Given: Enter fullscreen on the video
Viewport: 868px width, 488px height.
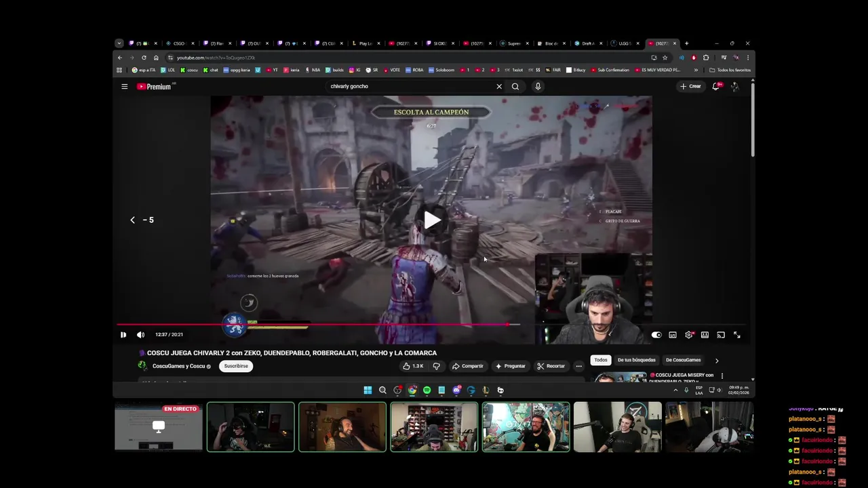Looking at the screenshot, I should 737,335.
